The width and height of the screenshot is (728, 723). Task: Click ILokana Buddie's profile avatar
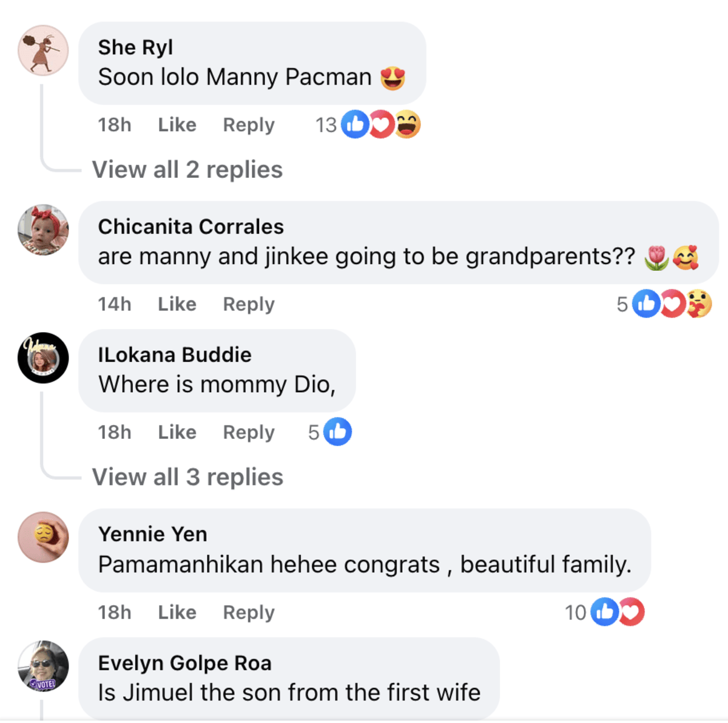[43, 358]
